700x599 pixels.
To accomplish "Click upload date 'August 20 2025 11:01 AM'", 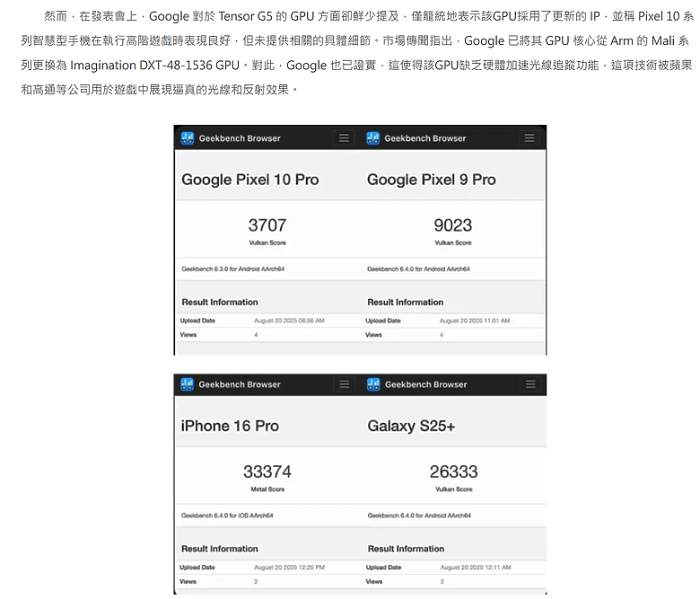I will 475,321.
